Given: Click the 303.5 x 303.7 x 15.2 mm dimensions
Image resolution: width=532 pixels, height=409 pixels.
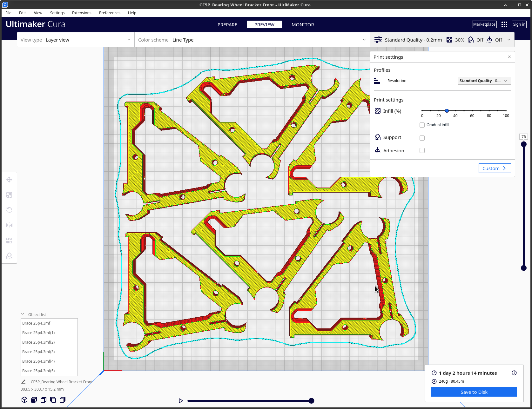Looking at the screenshot, I should point(42,389).
